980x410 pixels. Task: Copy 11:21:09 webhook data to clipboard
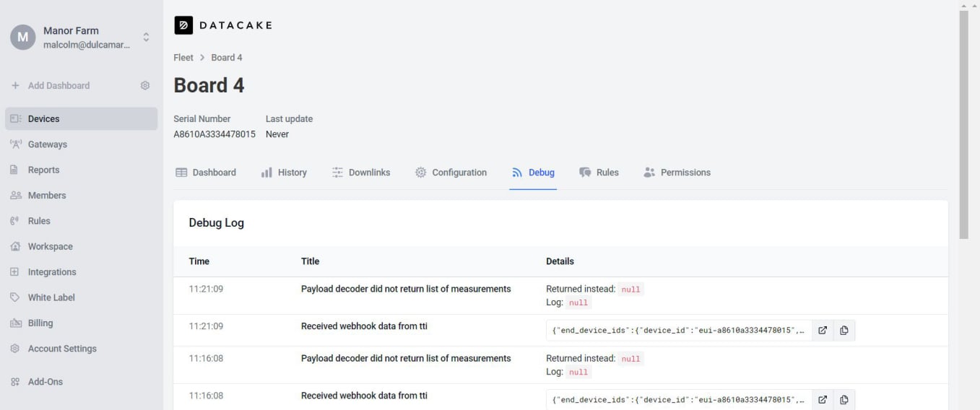click(x=844, y=331)
